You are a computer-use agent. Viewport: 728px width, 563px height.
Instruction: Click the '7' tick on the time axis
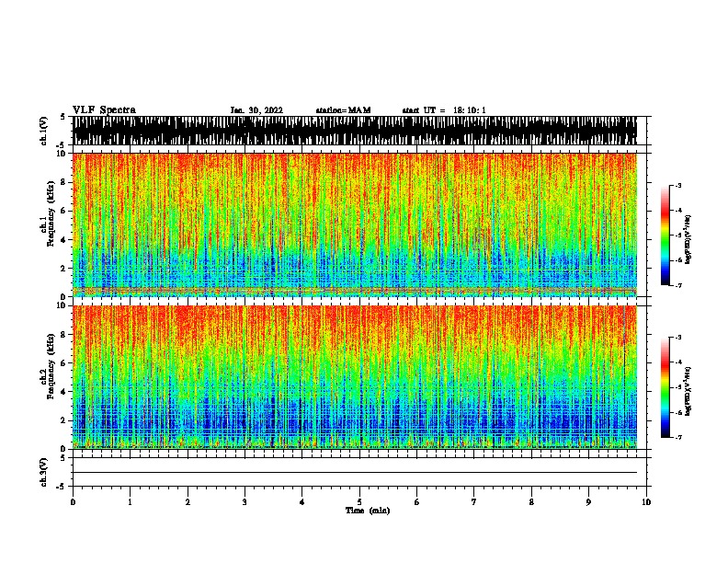[x=474, y=502]
